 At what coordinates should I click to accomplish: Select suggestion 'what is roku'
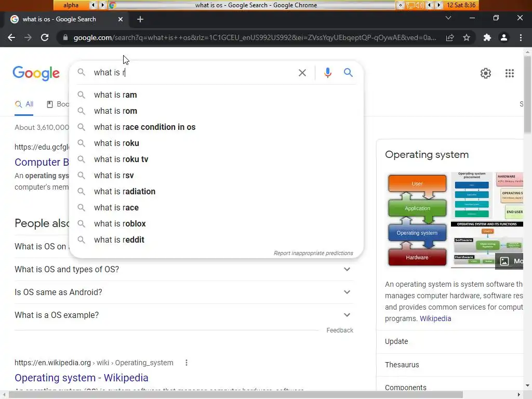(216, 143)
